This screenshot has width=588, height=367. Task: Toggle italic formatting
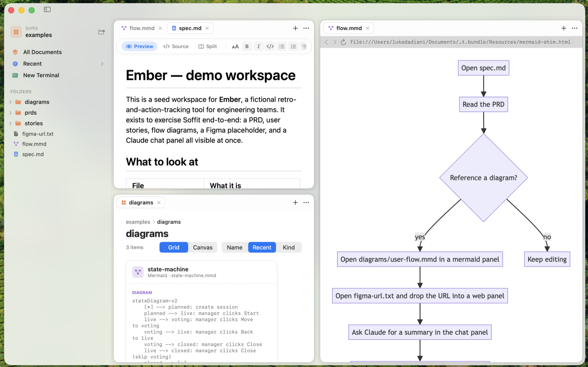click(x=258, y=46)
